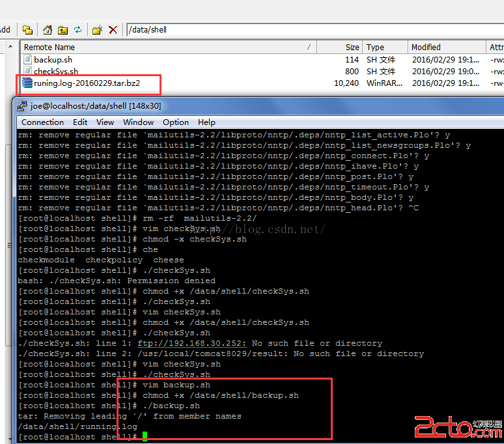Go up one folder with the parent folder icon
Viewport: 504px width, 444px height.
[x=63, y=30]
